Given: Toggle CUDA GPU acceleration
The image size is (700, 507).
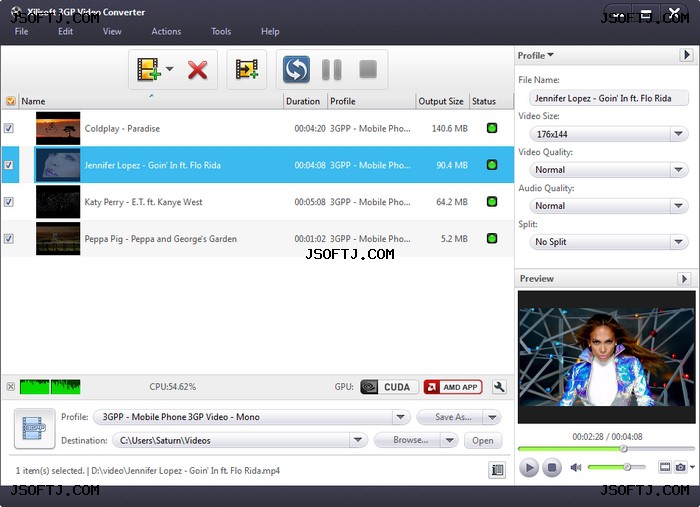Looking at the screenshot, I should [x=389, y=387].
